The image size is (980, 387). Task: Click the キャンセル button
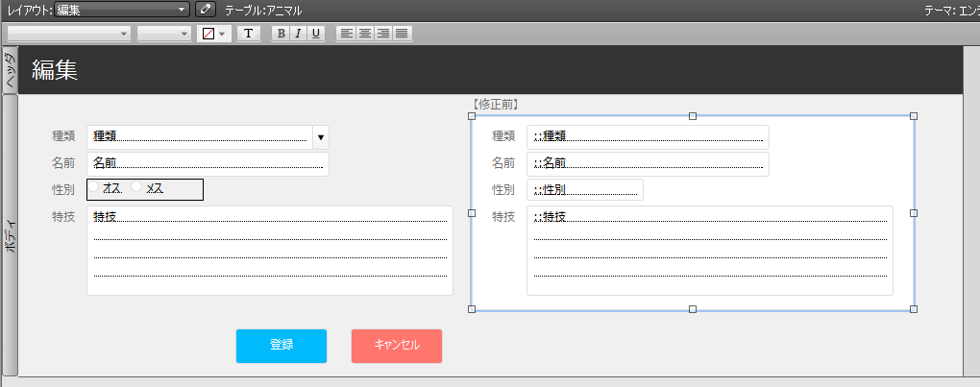coord(397,346)
